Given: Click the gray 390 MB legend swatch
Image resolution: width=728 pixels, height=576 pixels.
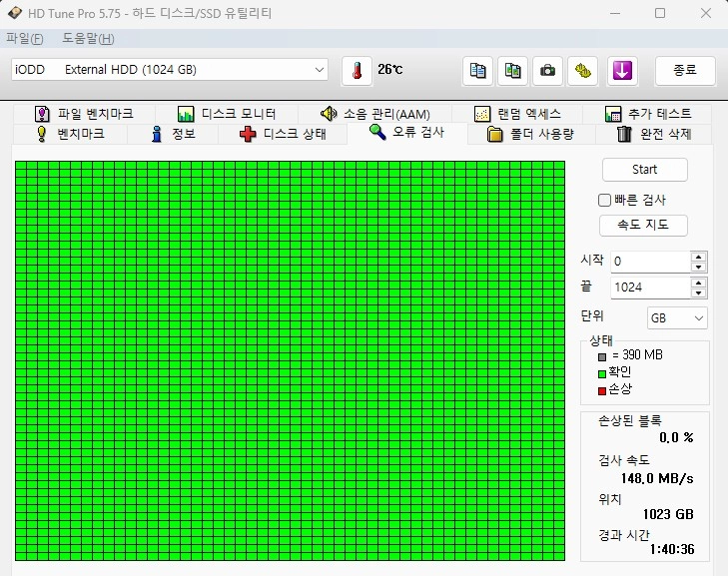Looking at the screenshot, I should point(602,357).
